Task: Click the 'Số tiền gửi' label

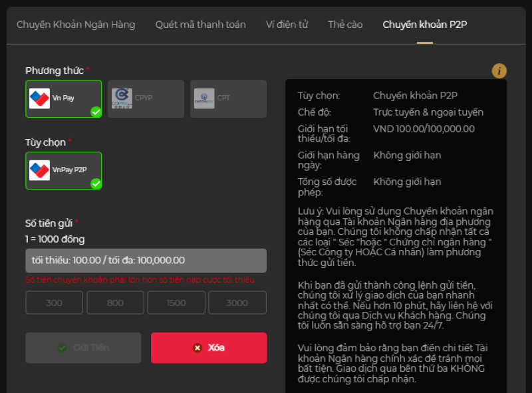Action: pyautogui.click(x=49, y=223)
